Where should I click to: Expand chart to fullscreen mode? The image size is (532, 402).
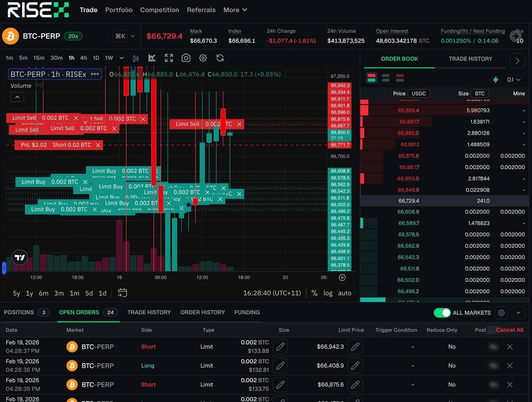coord(168,58)
